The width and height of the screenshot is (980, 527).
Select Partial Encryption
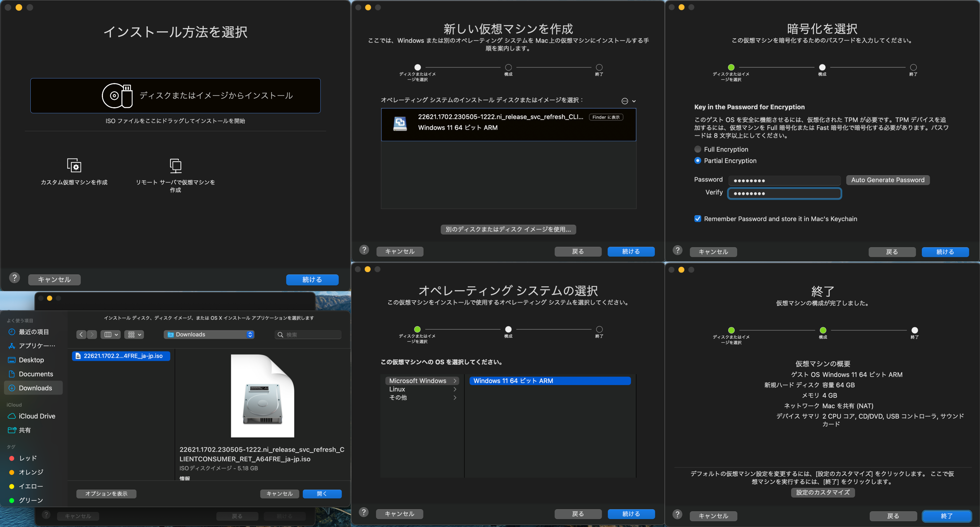coord(698,161)
